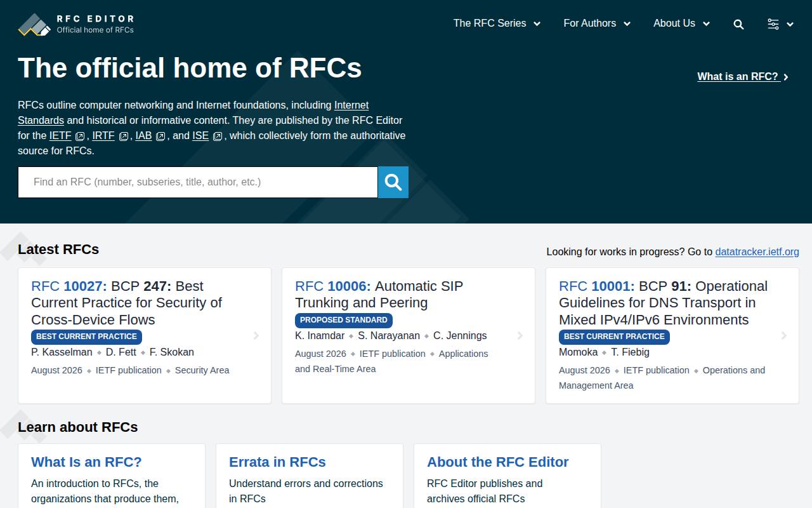Open the search icon in the header
Image resolution: width=812 pixels, height=508 pixels.
click(x=738, y=24)
